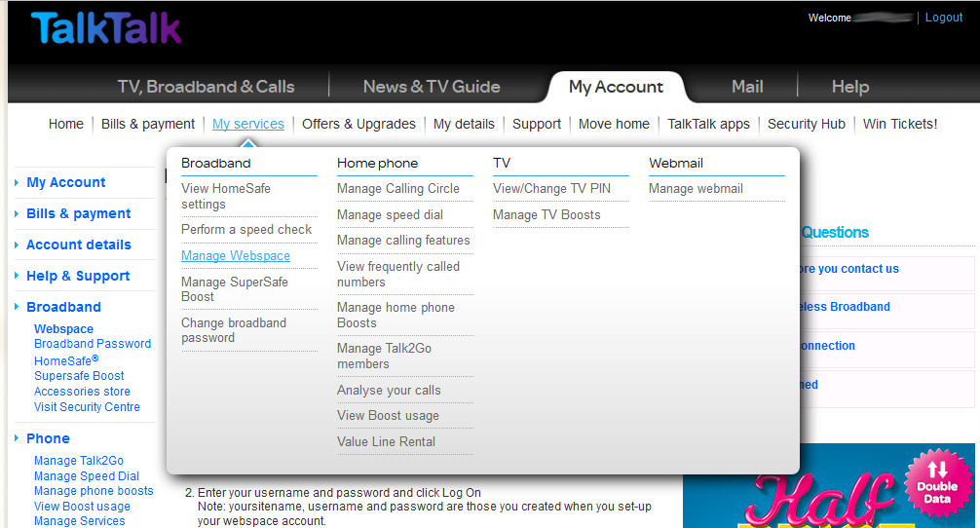
Task: Click the Win Tickets! menu item
Action: pos(900,124)
